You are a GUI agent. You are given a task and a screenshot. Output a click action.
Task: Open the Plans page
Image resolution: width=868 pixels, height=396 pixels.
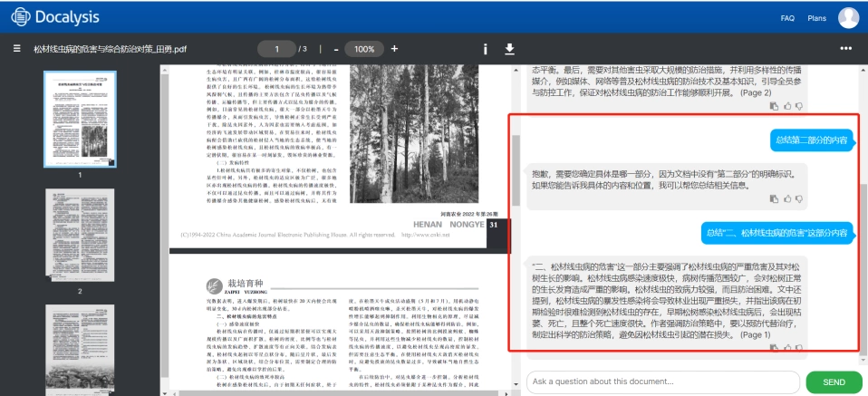click(x=816, y=18)
